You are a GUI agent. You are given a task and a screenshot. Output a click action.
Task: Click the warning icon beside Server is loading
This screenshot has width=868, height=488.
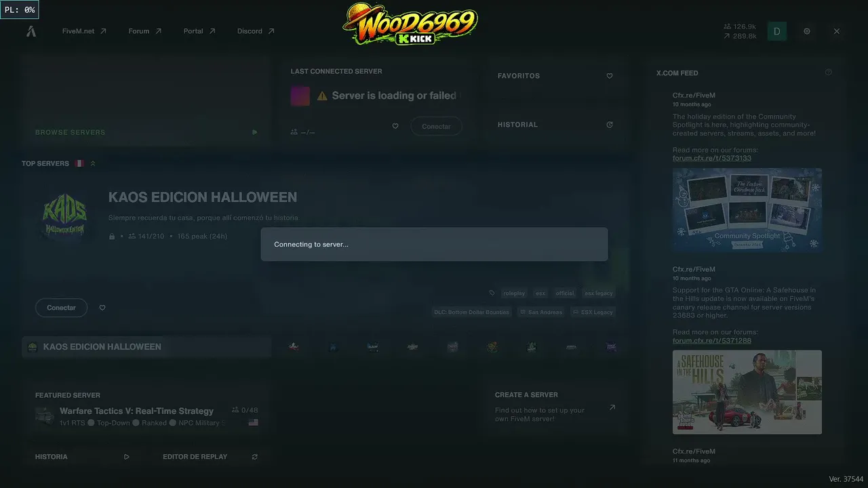coord(322,96)
